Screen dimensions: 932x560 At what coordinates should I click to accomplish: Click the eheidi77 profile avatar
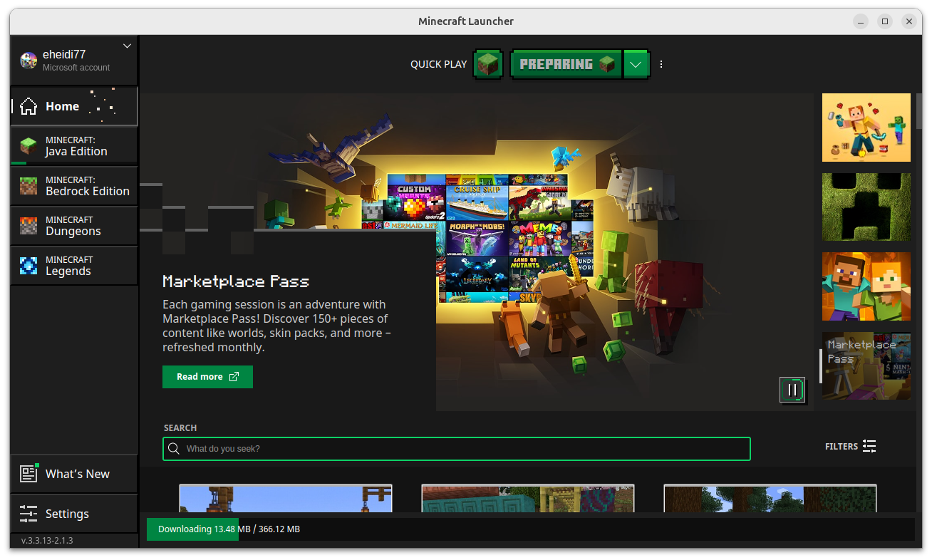tap(29, 61)
